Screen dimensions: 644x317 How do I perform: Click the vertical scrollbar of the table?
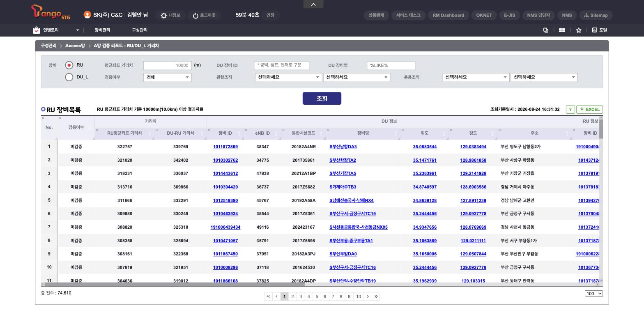point(601,129)
